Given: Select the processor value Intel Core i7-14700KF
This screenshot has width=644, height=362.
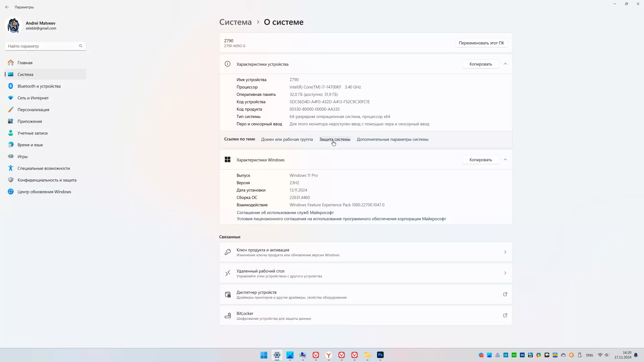Looking at the screenshot, I should click(x=325, y=87).
